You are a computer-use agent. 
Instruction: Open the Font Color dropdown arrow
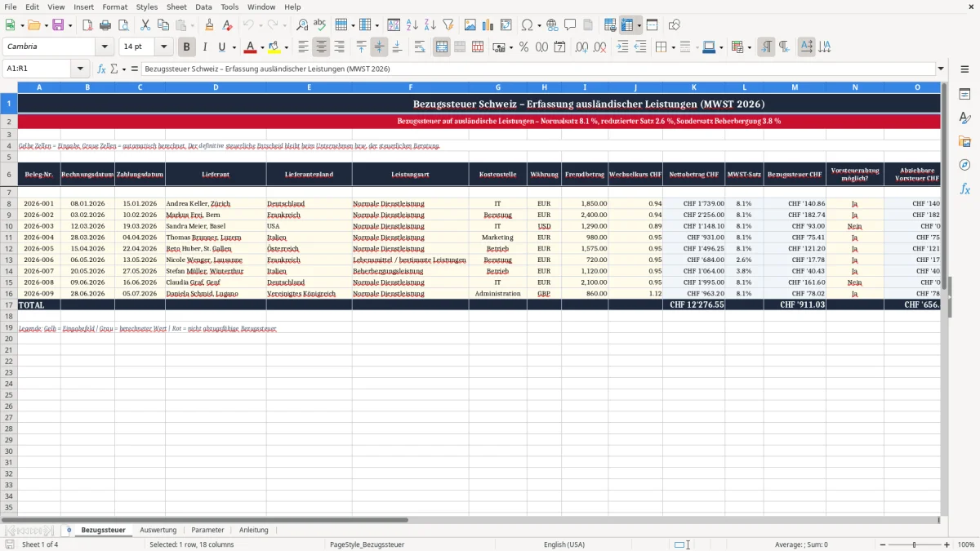(x=261, y=47)
